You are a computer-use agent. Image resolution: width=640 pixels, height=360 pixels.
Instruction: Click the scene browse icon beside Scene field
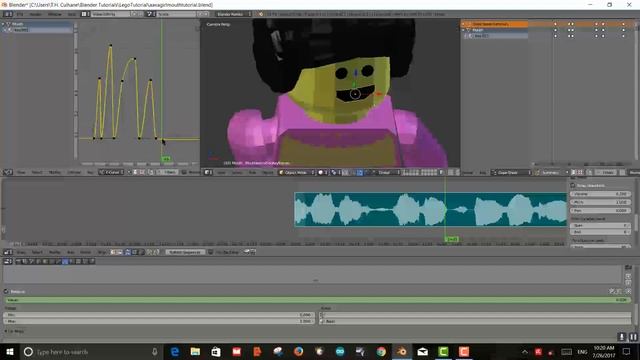(x=151, y=14)
